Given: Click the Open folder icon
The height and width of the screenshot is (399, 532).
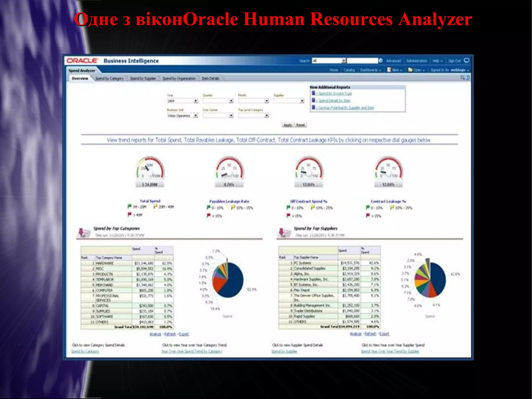Looking at the screenshot, I should click(x=410, y=70).
